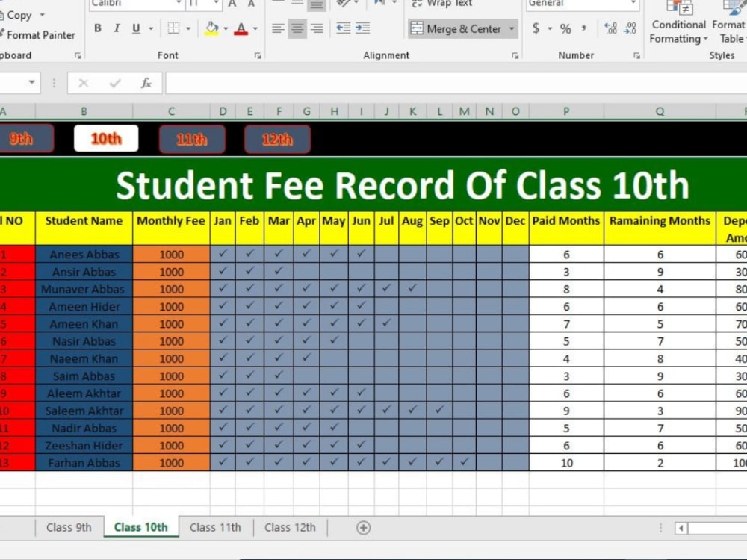Toggle Farhan Abbas Oct checkmark cell
The width and height of the screenshot is (747, 560).
point(464,462)
